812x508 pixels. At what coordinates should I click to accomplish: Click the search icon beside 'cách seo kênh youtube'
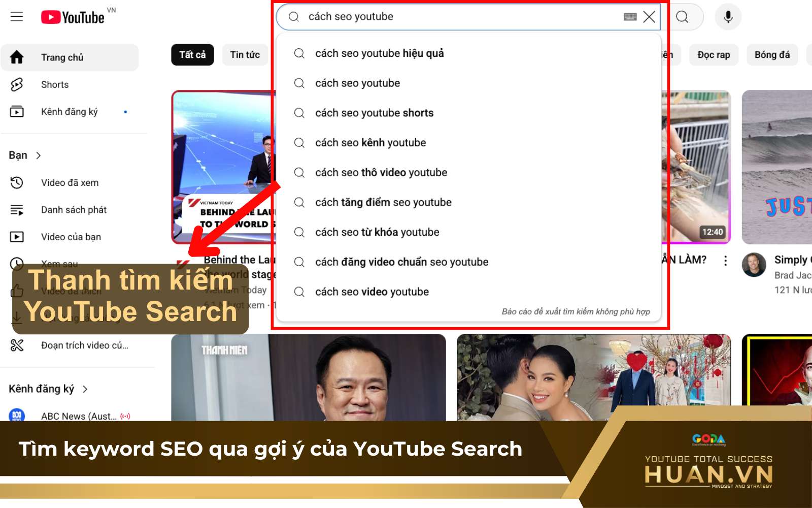tap(299, 143)
